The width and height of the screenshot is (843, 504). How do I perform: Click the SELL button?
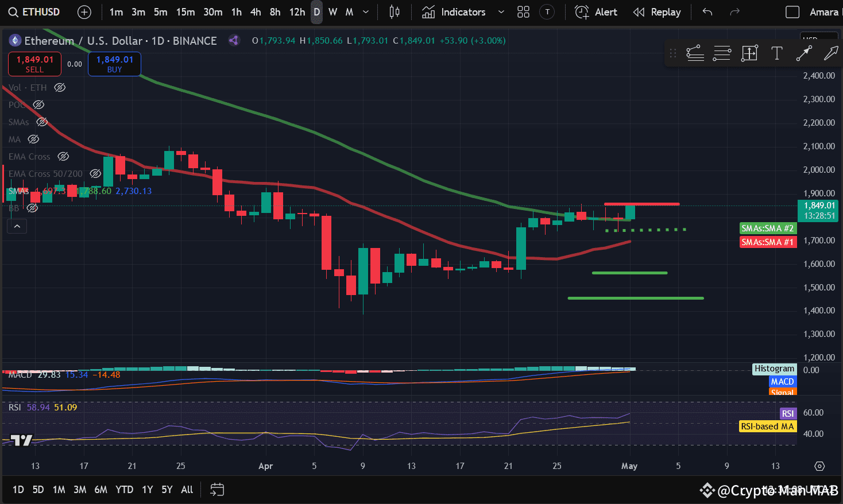(x=34, y=64)
